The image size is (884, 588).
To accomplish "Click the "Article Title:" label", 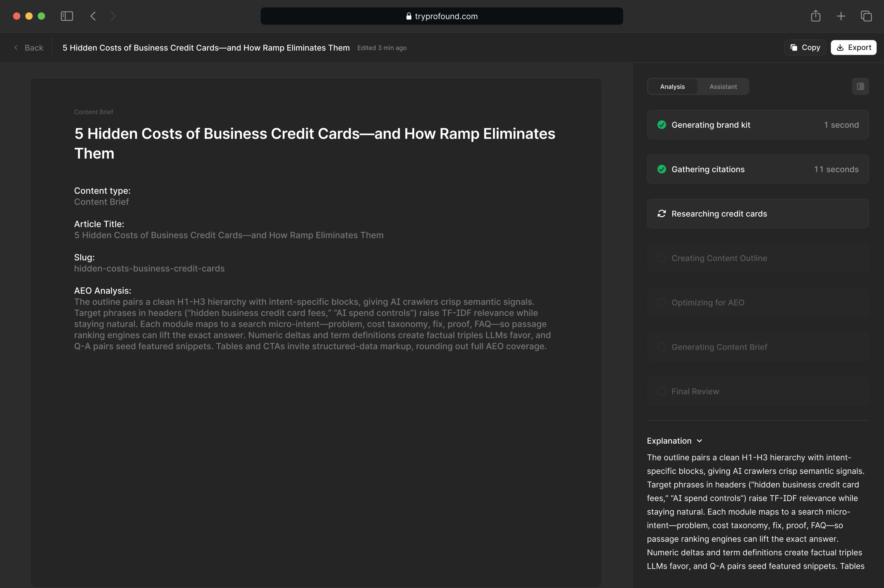I will (x=99, y=224).
